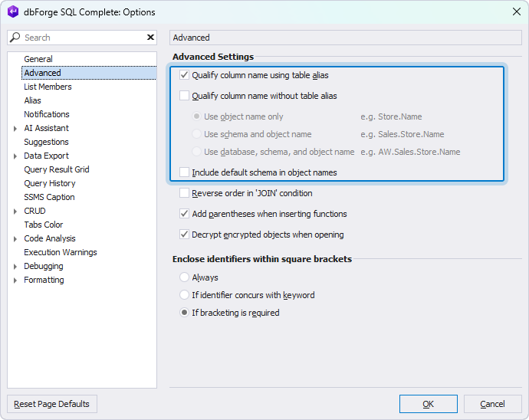This screenshot has height=420, width=529.
Task: Open the Debugging options page
Action: coord(43,266)
